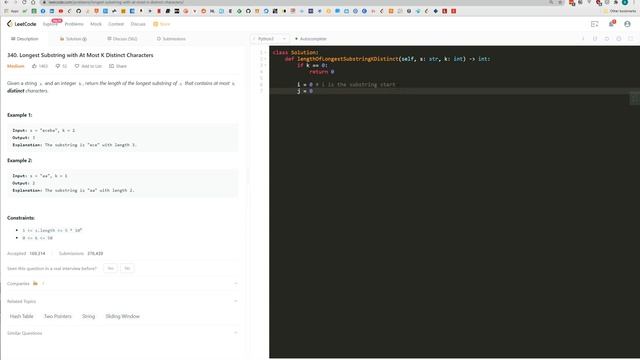This screenshot has width=640, height=360.
Task: Click the Submissions count in problem stats
Action: (x=81, y=253)
